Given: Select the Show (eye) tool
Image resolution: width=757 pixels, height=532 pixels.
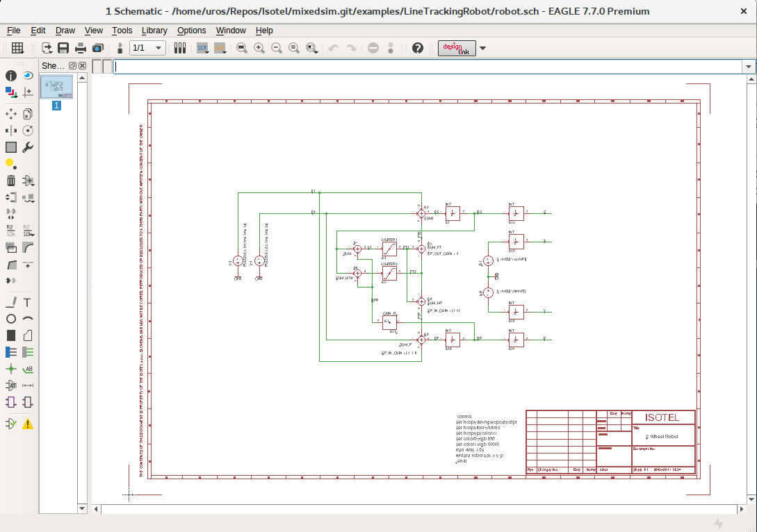Looking at the screenshot, I should (28, 76).
